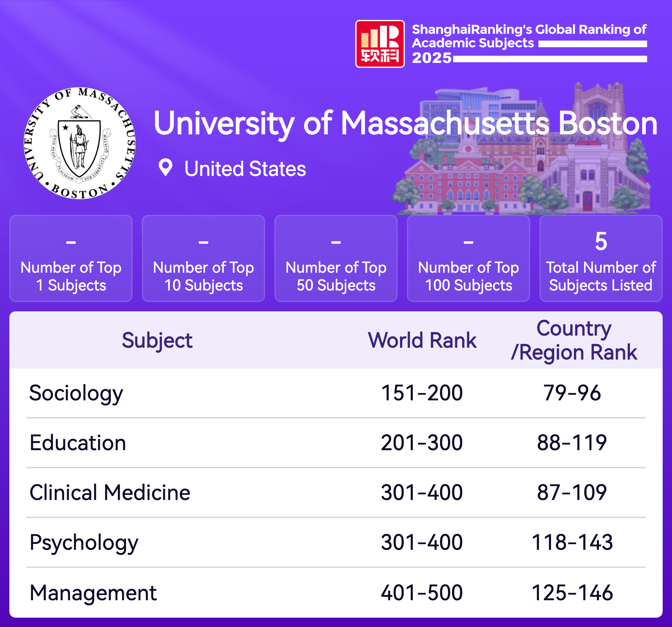Sort by the Subject column header
Image resolution: width=672 pixels, height=627 pixels.
(x=157, y=340)
